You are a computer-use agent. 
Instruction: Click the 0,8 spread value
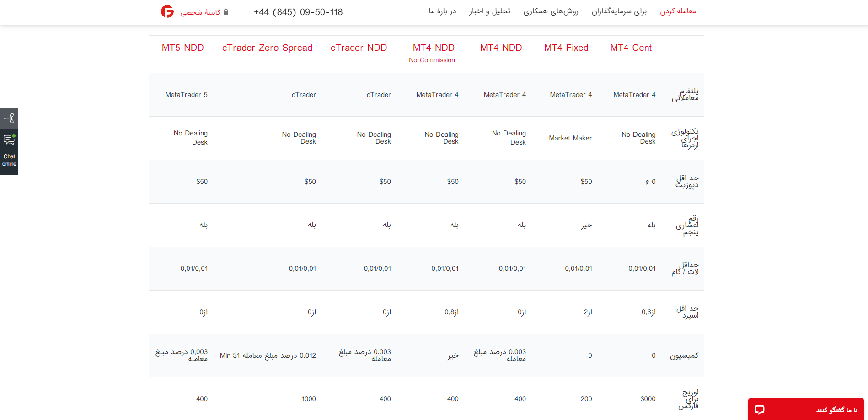coord(452,312)
